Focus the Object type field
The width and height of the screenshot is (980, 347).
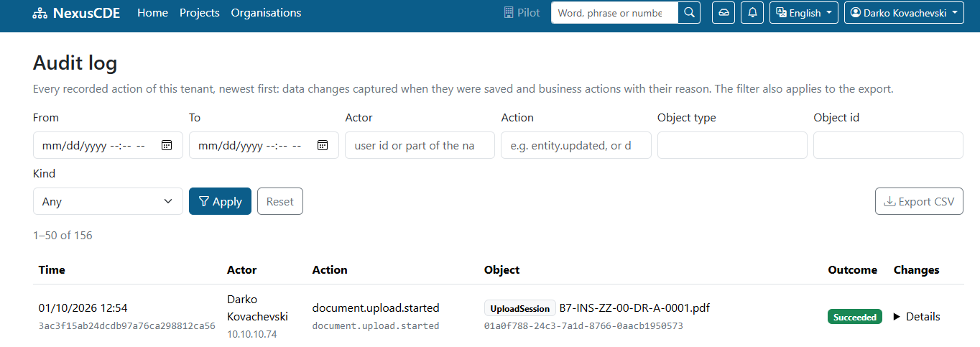click(x=732, y=145)
